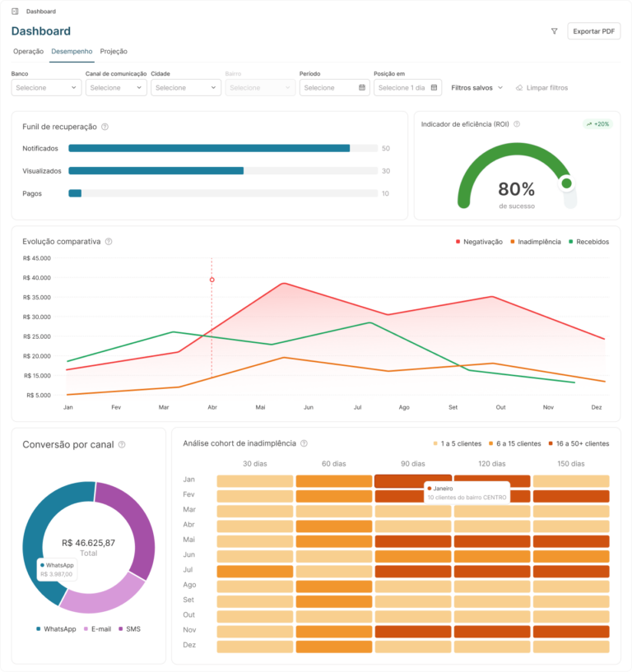Toggle the sidebar panel icon beside Dashboard breadcrumb
The image size is (632, 672).
click(x=15, y=12)
